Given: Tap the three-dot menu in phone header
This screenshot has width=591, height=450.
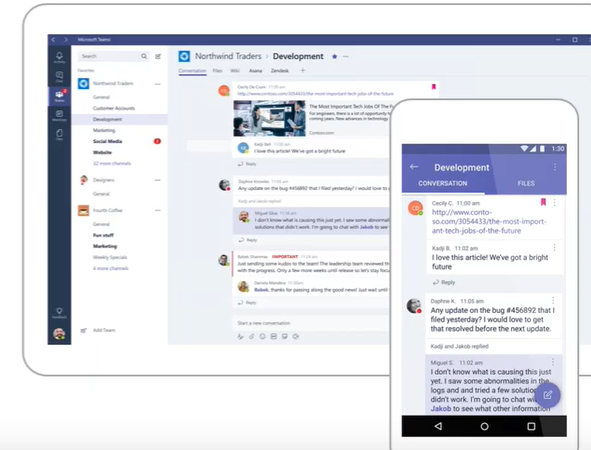Looking at the screenshot, I should coord(554,167).
